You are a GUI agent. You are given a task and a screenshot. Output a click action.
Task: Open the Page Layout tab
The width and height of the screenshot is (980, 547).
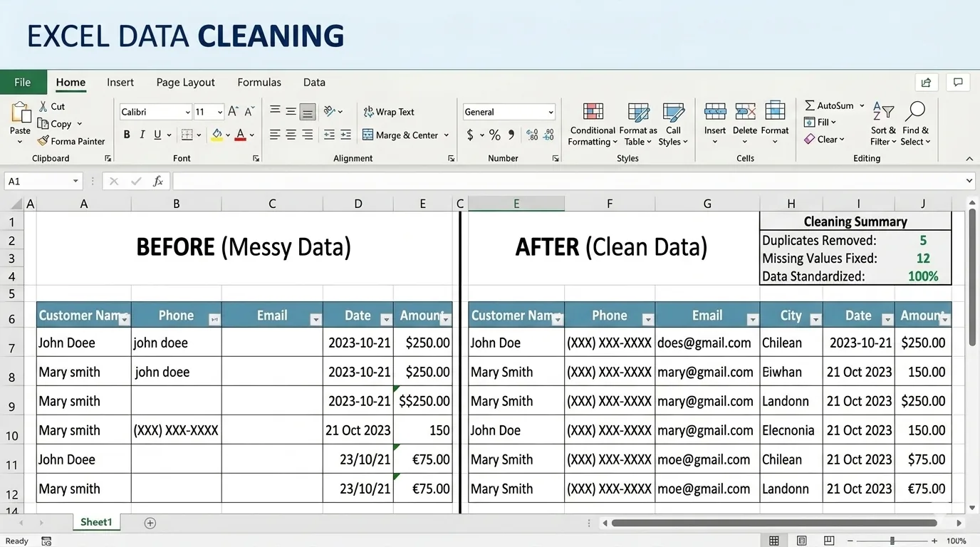coord(185,83)
